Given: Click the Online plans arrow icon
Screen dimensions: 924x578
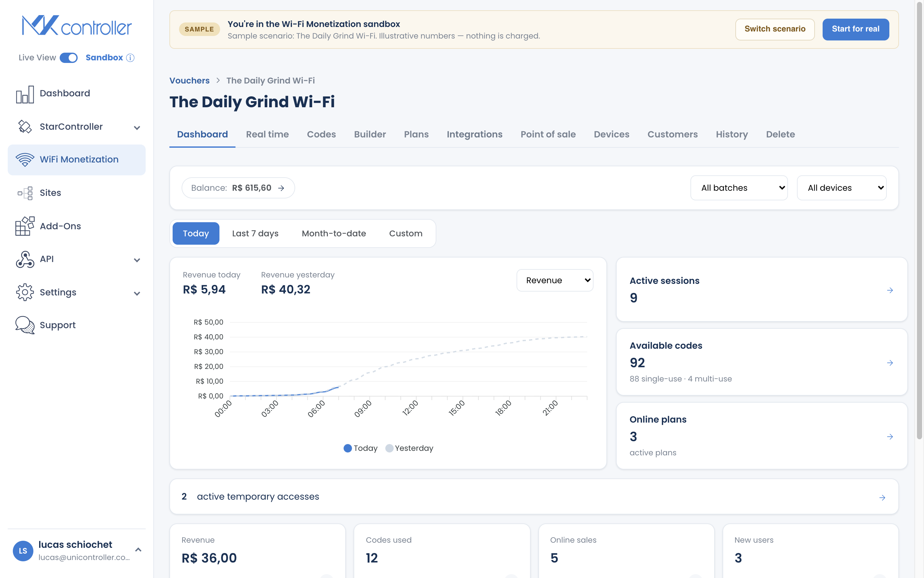Looking at the screenshot, I should coord(890,437).
